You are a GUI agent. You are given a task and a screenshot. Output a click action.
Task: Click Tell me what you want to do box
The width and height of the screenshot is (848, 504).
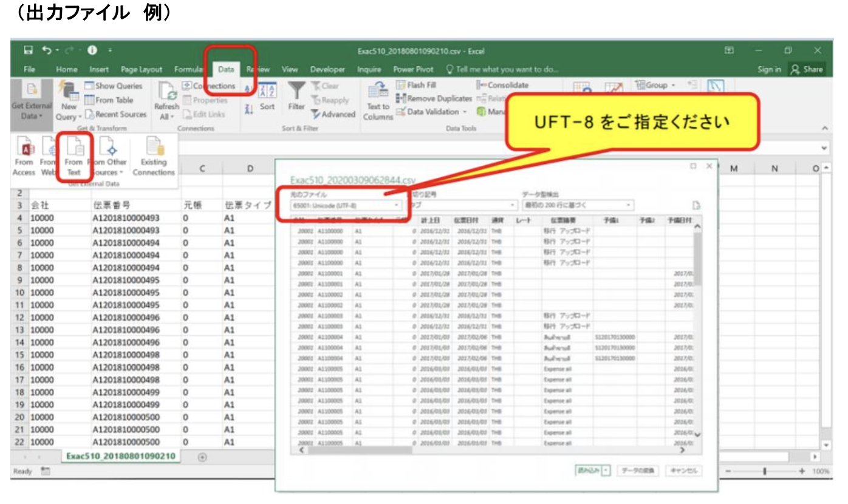click(502, 69)
